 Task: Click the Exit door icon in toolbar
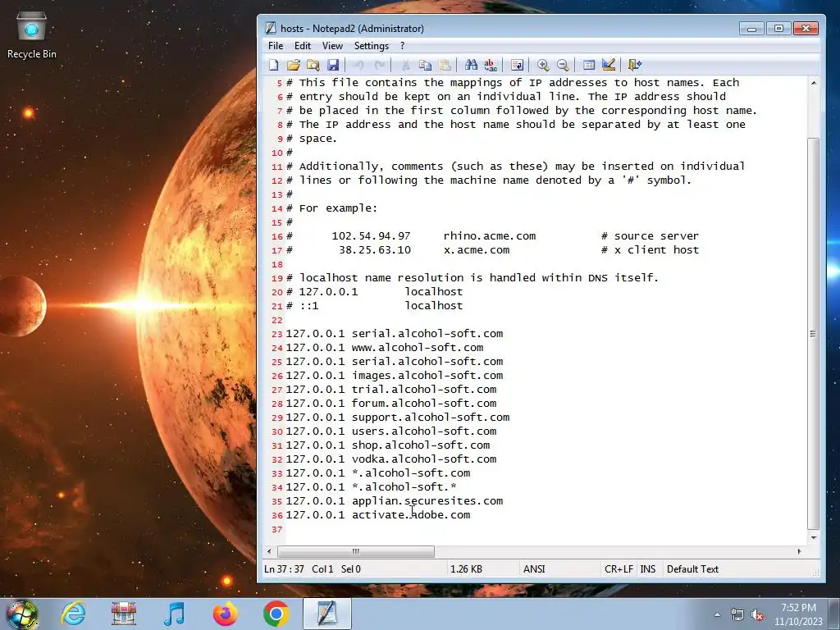point(634,66)
